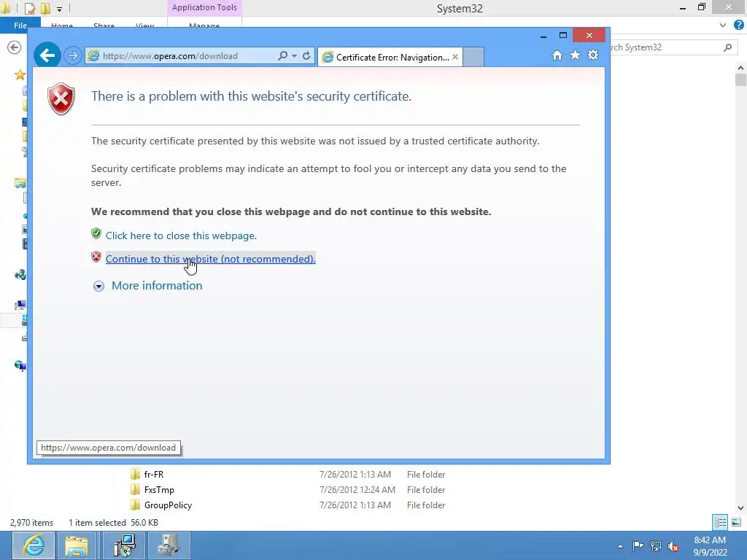Click the muted volume tray icon
Screen dimensions: 747x560
673,545
